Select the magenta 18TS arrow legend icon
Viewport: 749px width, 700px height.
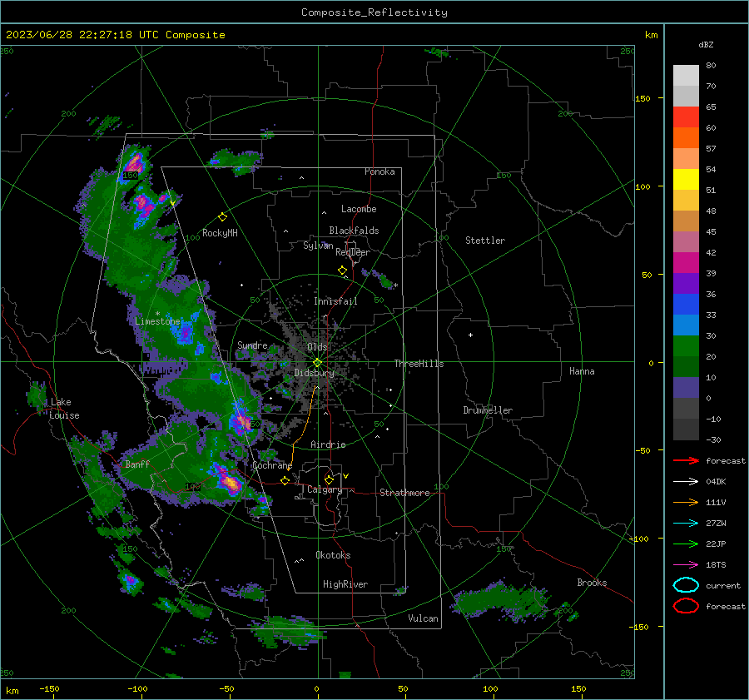click(x=686, y=565)
